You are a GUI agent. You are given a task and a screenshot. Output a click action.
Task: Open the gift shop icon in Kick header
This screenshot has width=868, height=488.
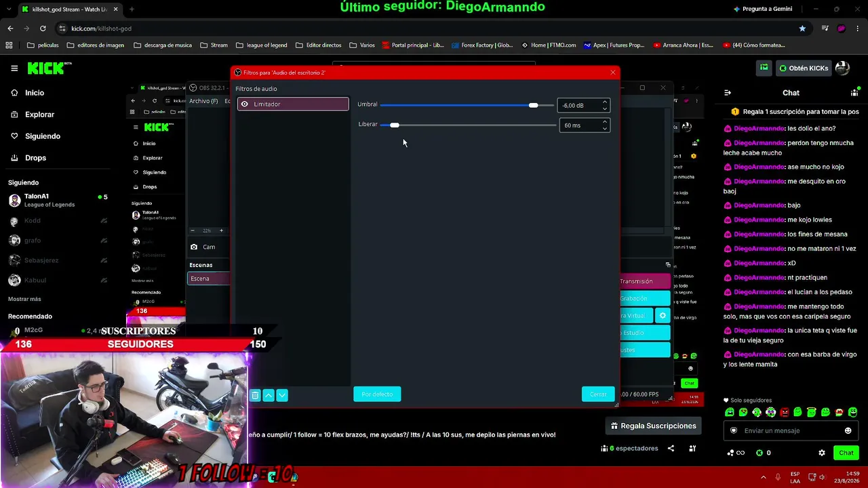point(764,68)
